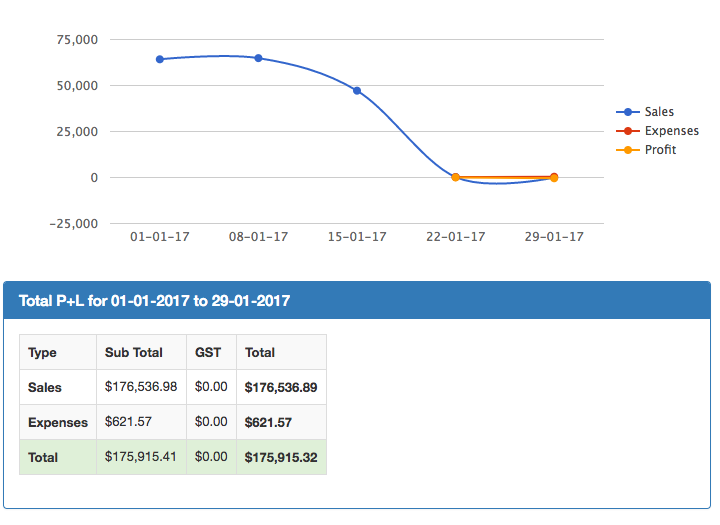Screen dimensions: 720x525
Task: Click the Sub Total column header
Action: click(133, 352)
